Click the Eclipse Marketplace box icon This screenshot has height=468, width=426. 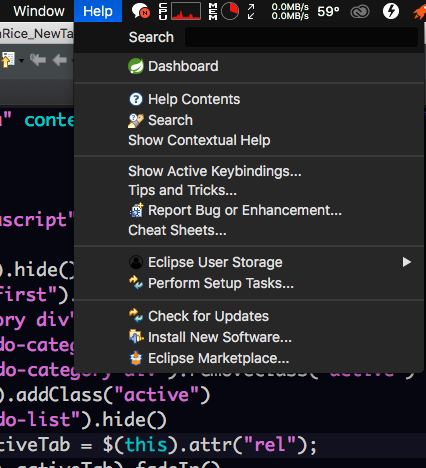click(x=136, y=358)
